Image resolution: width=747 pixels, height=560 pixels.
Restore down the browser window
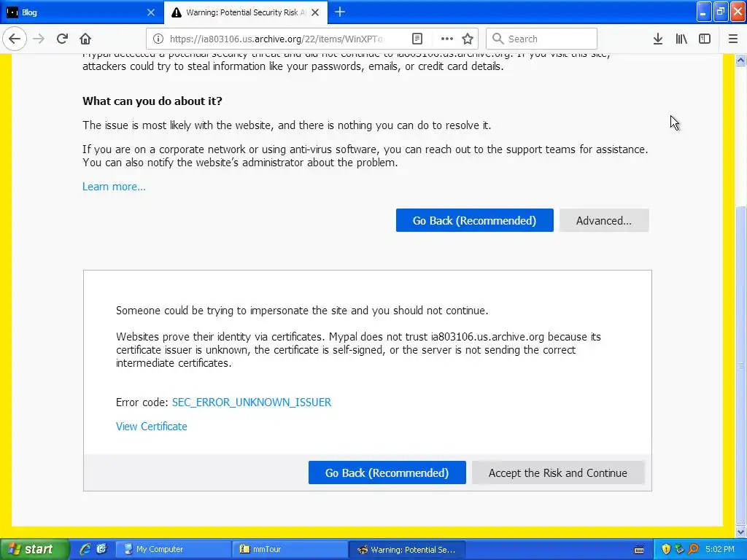click(721, 12)
